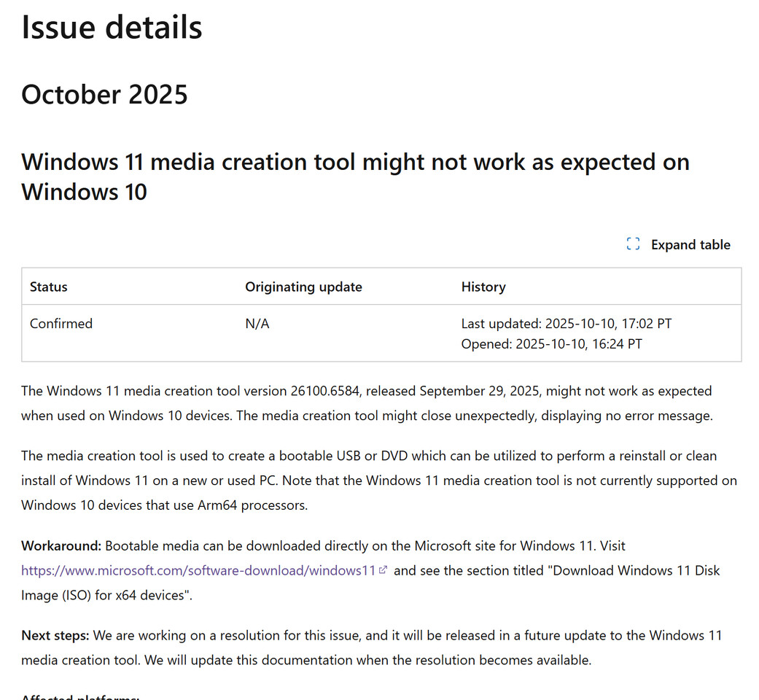Click the Opened timestamp line
Screen dimensions: 759x700
click(x=551, y=343)
